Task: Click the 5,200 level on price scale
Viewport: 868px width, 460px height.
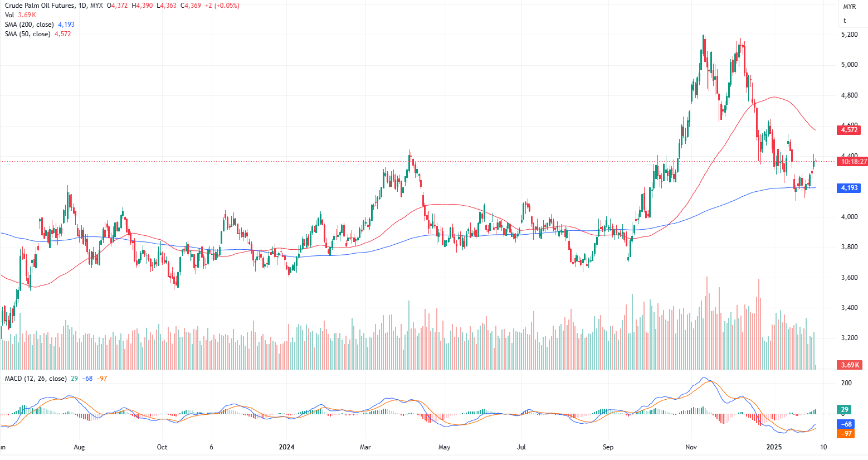Action: 849,35
